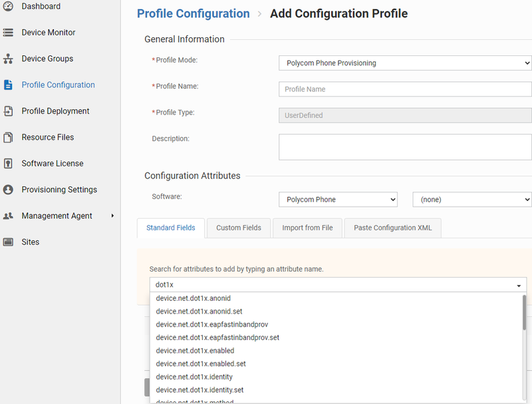532x404 pixels.
Task: Click the Device Monitor list icon
Action: tap(8, 33)
